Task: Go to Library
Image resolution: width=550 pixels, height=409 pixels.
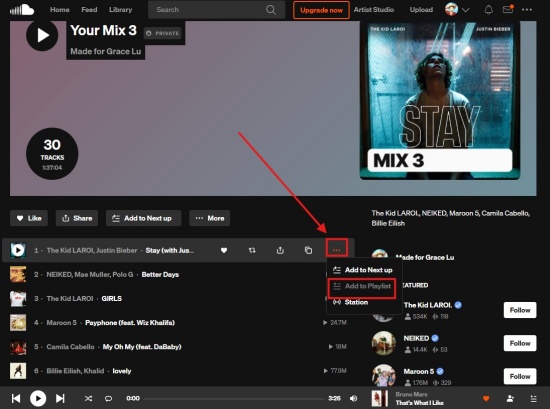Action: pos(120,10)
